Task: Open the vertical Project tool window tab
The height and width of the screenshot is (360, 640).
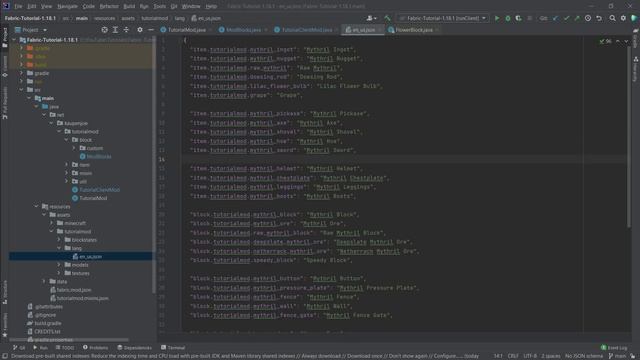Action: [5, 38]
